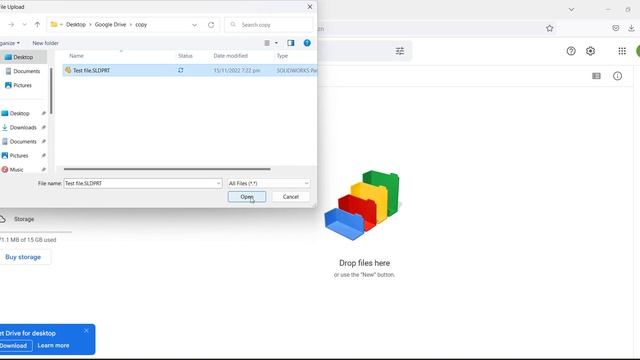The image size is (640, 360).
Task: Expand the File name history dropdown arrow
Action: click(218, 183)
